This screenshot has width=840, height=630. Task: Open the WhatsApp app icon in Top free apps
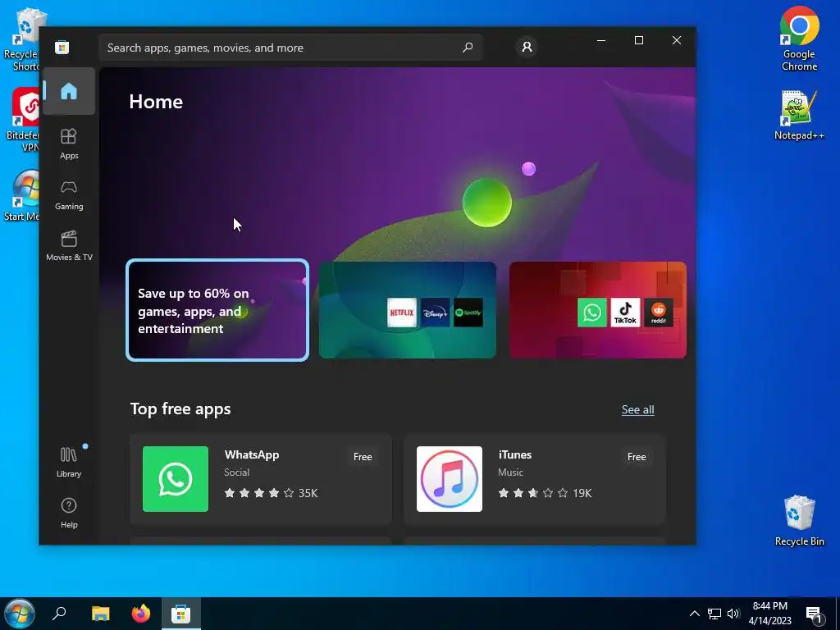[x=176, y=479]
